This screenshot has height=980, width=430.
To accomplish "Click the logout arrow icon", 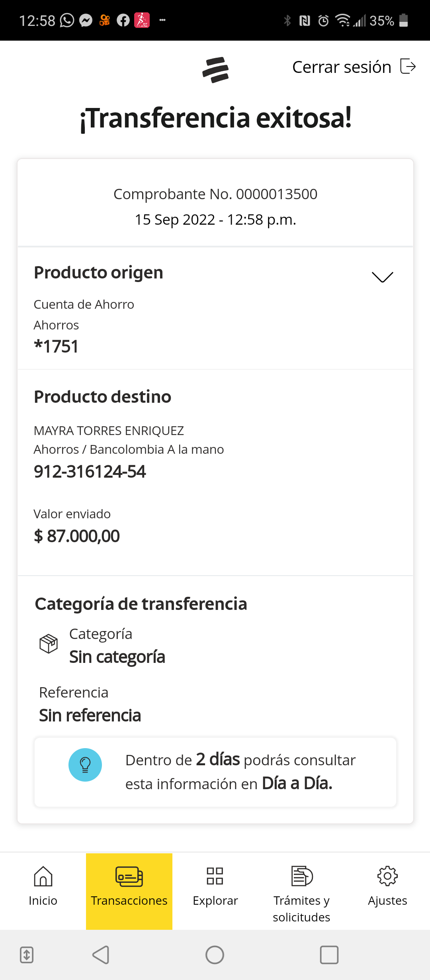I will coord(408,66).
